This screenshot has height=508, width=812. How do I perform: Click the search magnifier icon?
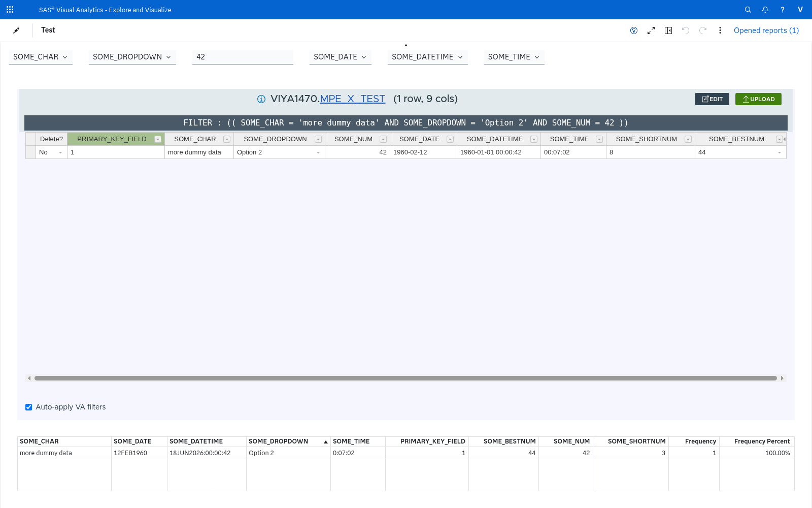748,10
